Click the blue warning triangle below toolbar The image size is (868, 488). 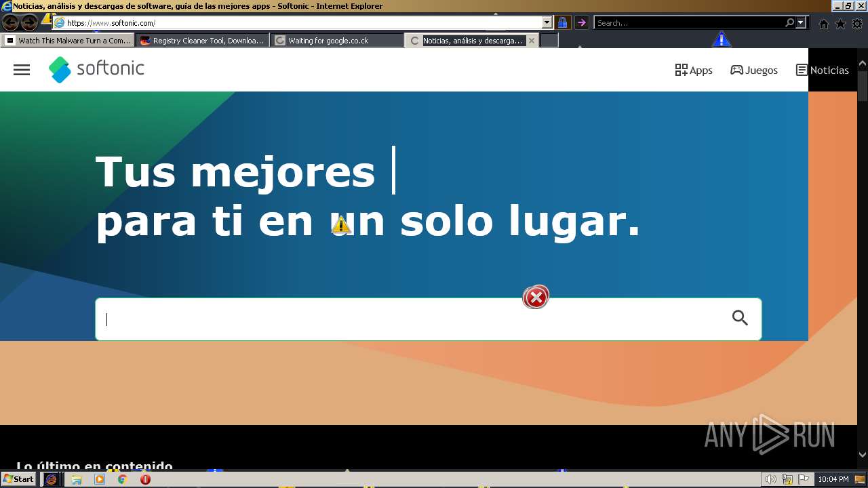click(722, 39)
